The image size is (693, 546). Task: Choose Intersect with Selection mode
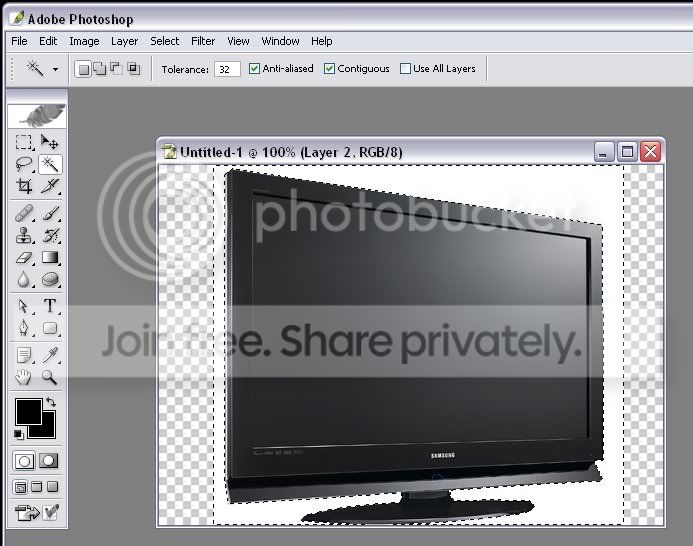tap(133, 69)
